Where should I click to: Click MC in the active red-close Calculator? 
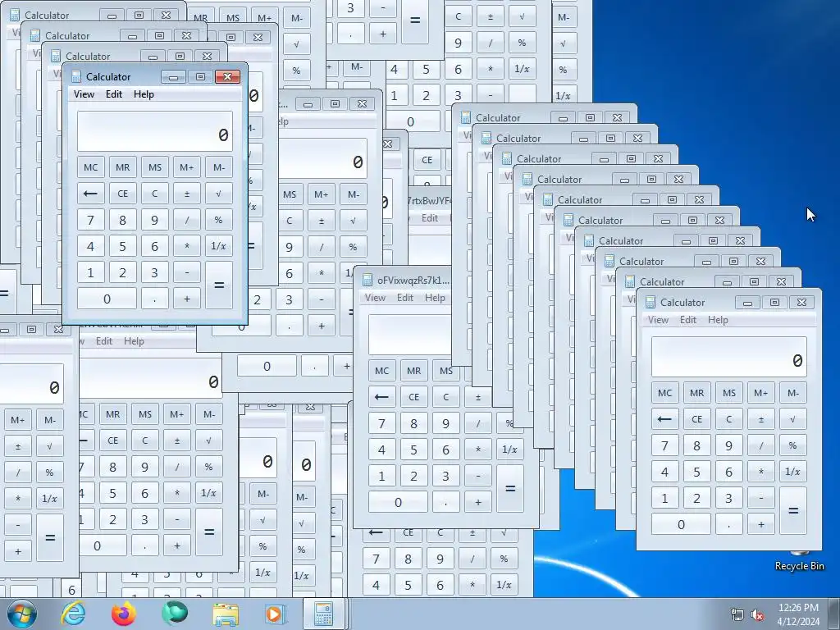point(90,167)
